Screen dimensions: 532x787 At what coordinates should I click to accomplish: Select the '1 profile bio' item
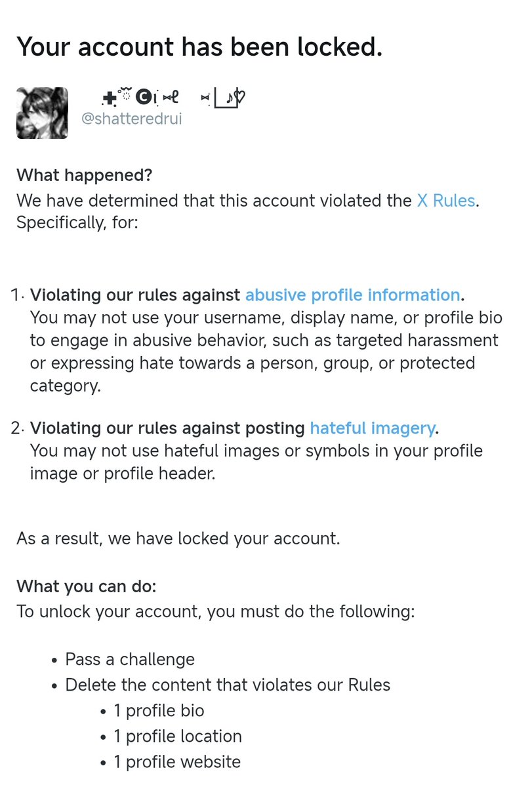tap(158, 711)
